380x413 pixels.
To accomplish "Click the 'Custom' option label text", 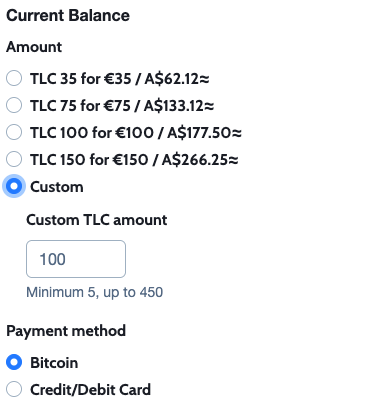I will (57, 187).
